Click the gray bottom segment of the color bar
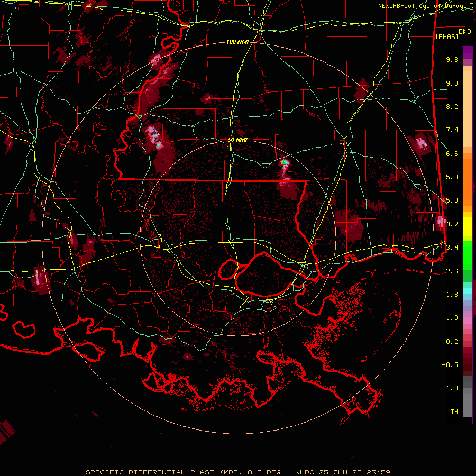This screenshot has height=476, width=476. (467, 404)
